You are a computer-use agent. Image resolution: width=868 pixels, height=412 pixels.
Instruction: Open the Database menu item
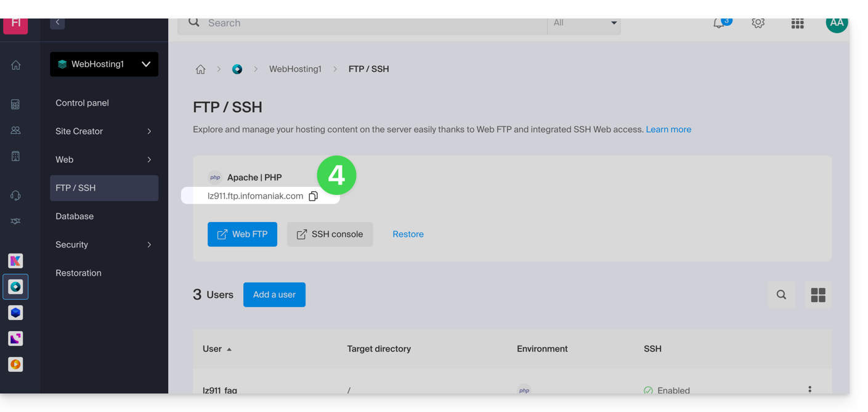(75, 216)
